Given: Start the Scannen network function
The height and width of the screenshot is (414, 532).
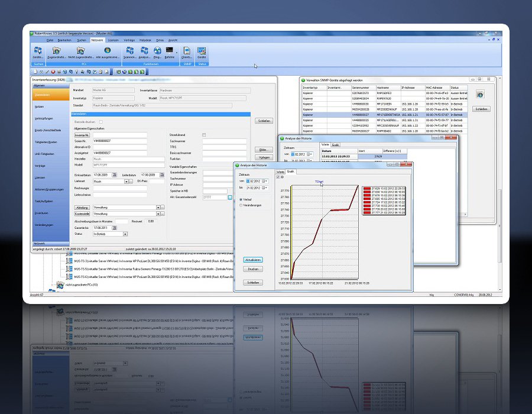Looking at the screenshot, I should click(x=129, y=53).
